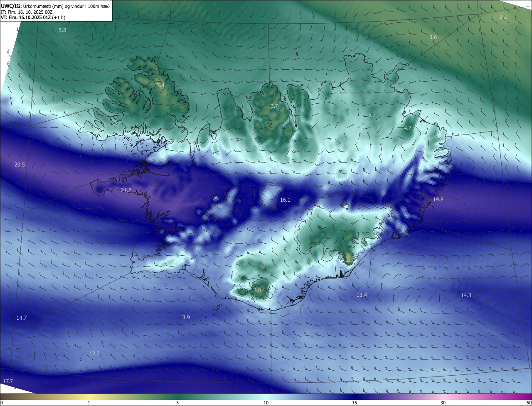The image size is (532, 406).
Task: Click the 3.7 value in north Iceland
Action: point(274,106)
